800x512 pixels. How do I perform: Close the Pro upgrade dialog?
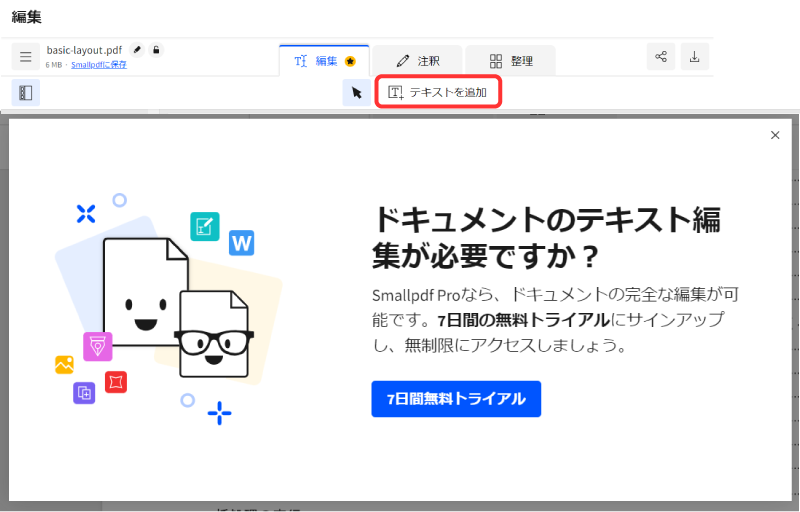(x=775, y=135)
